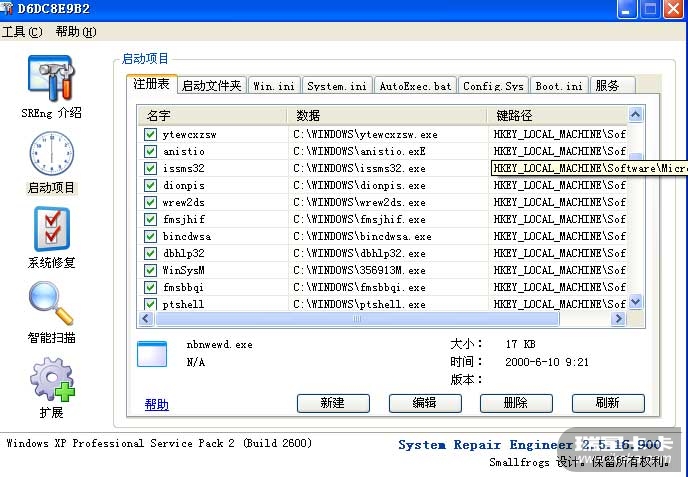The height and width of the screenshot is (477, 688).
Task: Click the horizontal scroll left arrow
Action: (x=146, y=319)
